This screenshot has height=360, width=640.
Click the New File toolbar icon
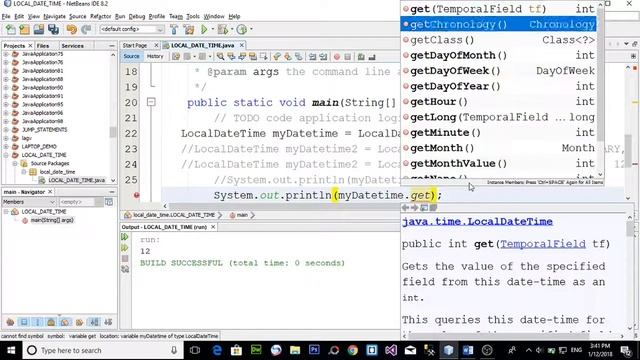[x=10, y=29]
